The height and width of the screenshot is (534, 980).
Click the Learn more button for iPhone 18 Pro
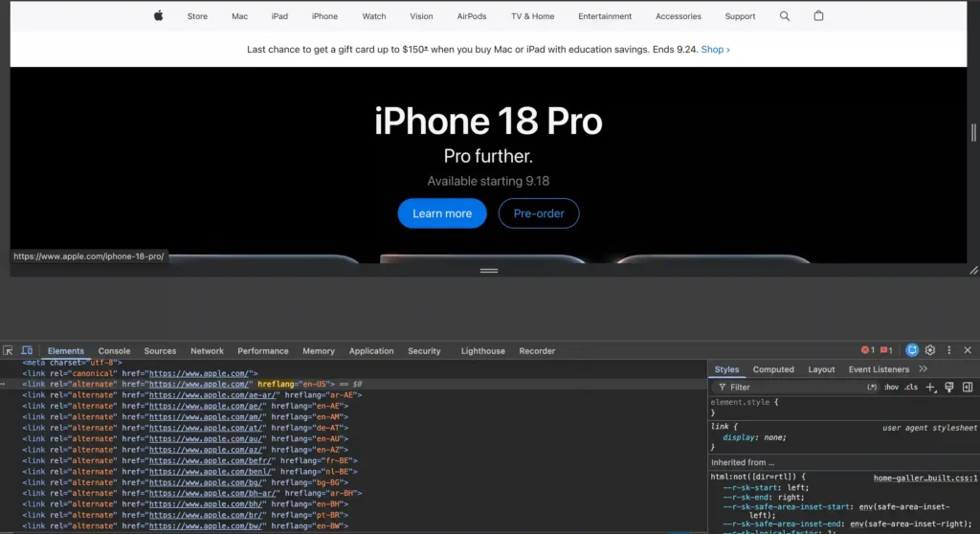point(442,213)
